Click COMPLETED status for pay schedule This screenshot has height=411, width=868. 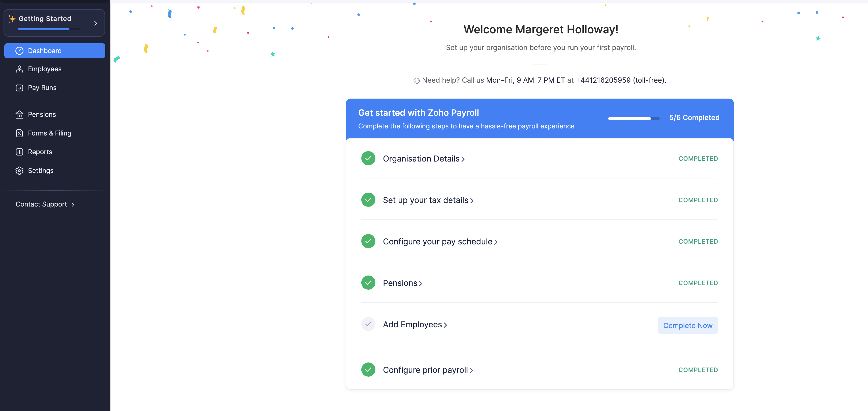point(698,242)
